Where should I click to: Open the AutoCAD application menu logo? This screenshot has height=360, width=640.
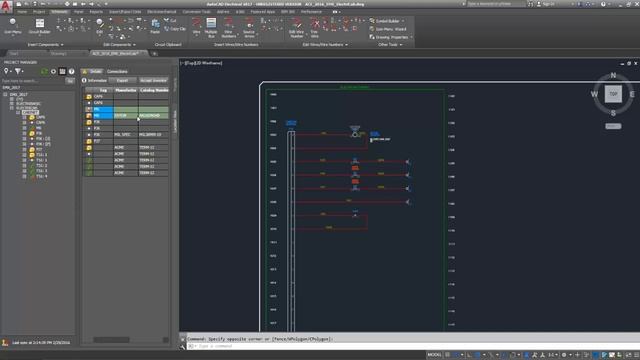tap(6, 7)
